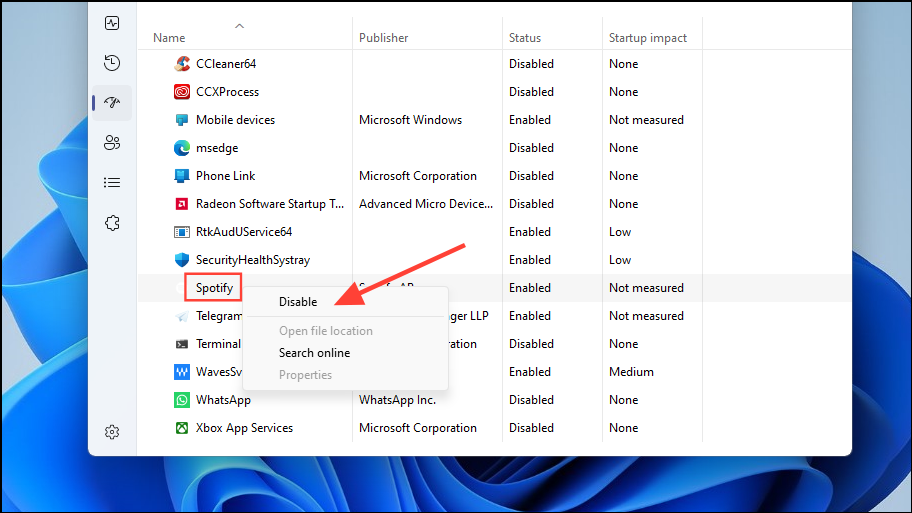Click the RtkAudUService64 icon
Viewport: 912px width, 513px height.
182,232
